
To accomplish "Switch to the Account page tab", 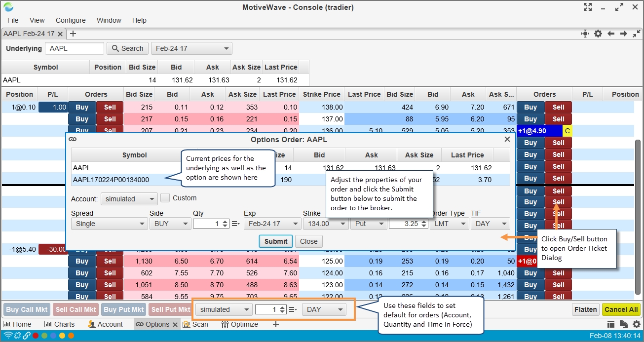I will [x=105, y=324].
